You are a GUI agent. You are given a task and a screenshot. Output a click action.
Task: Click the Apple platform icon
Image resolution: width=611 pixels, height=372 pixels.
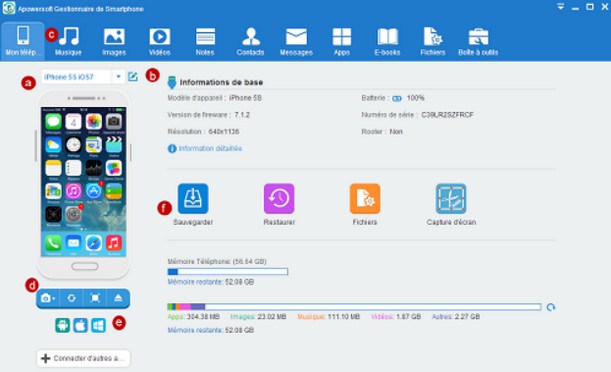(81, 325)
